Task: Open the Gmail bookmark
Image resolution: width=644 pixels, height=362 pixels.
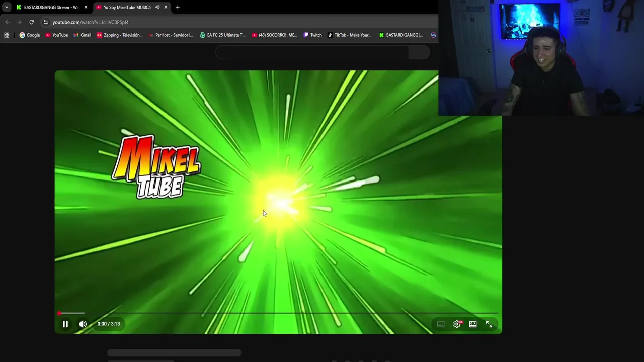Action: 82,35
